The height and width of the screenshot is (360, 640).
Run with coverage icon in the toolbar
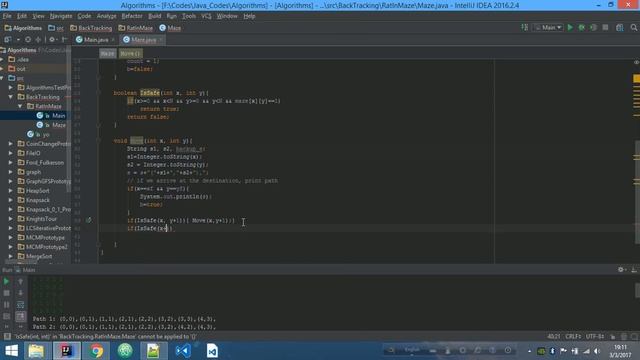(x=593, y=28)
